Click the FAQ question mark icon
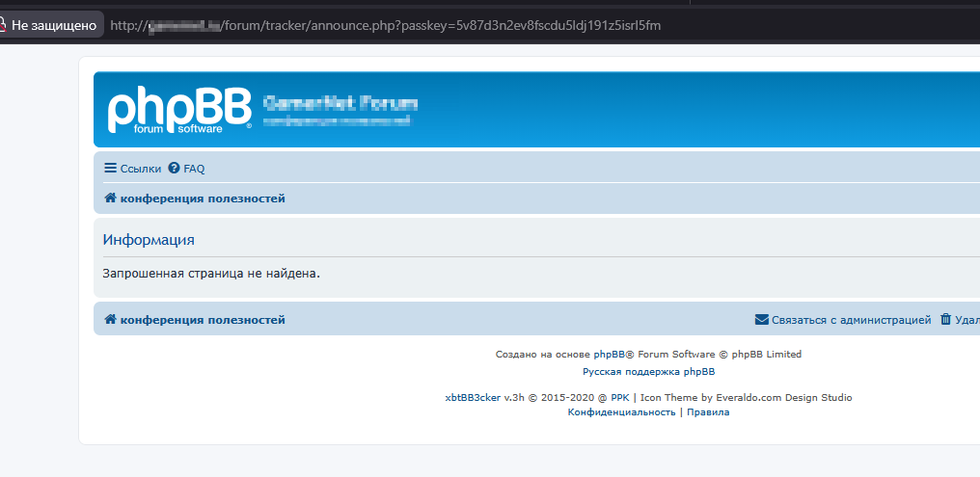This screenshot has height=477, width=980. (x=174, y=168)
